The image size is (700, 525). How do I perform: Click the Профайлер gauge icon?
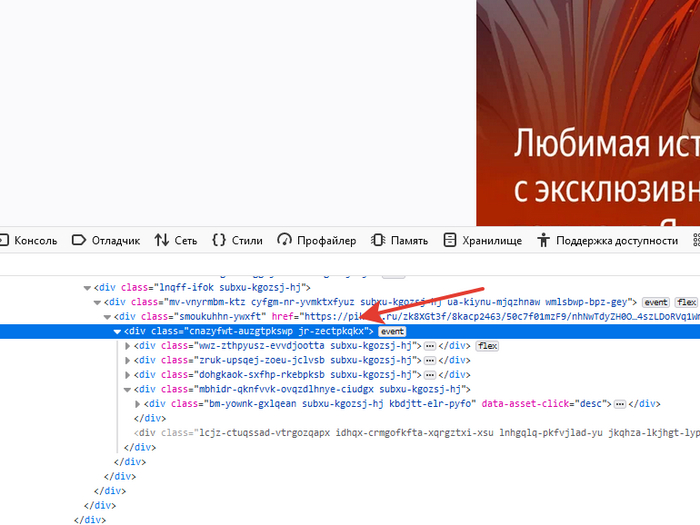tap(284, 240)
